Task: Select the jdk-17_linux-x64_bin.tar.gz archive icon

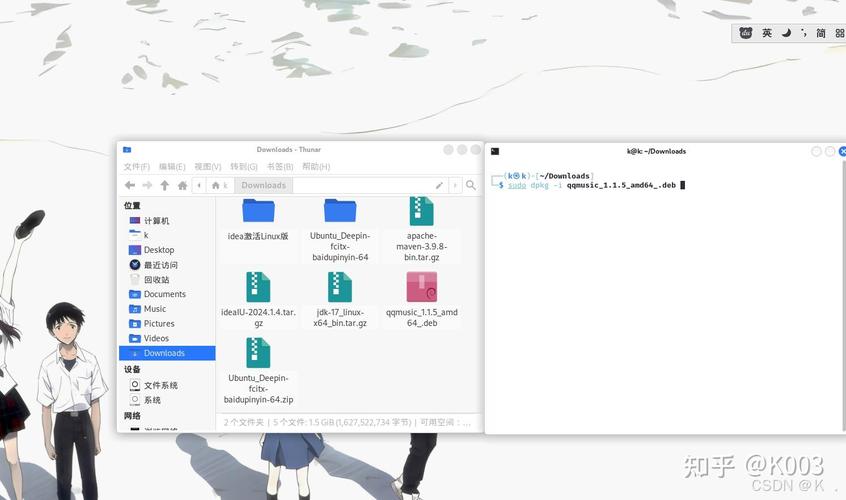Action: point(340,286)
